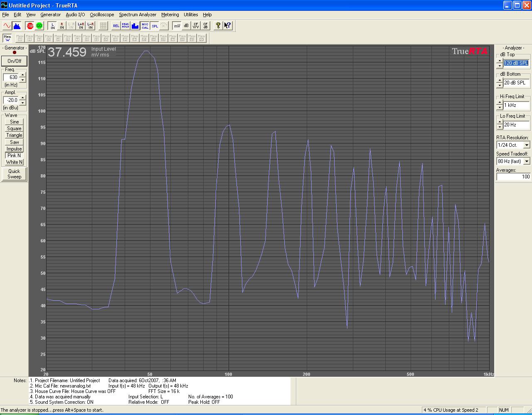The image size is (532, 415).
Task: Toggle the Pink N wave button
Action: (14, 156)
